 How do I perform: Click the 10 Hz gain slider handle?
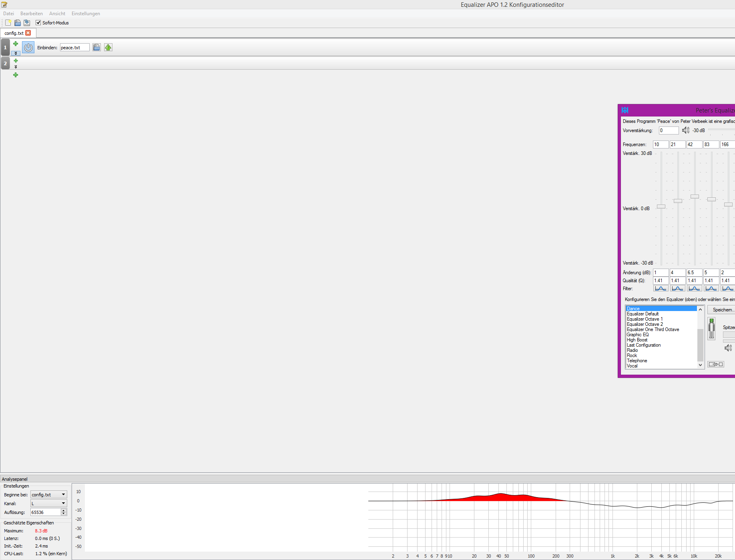coord(661,207)
